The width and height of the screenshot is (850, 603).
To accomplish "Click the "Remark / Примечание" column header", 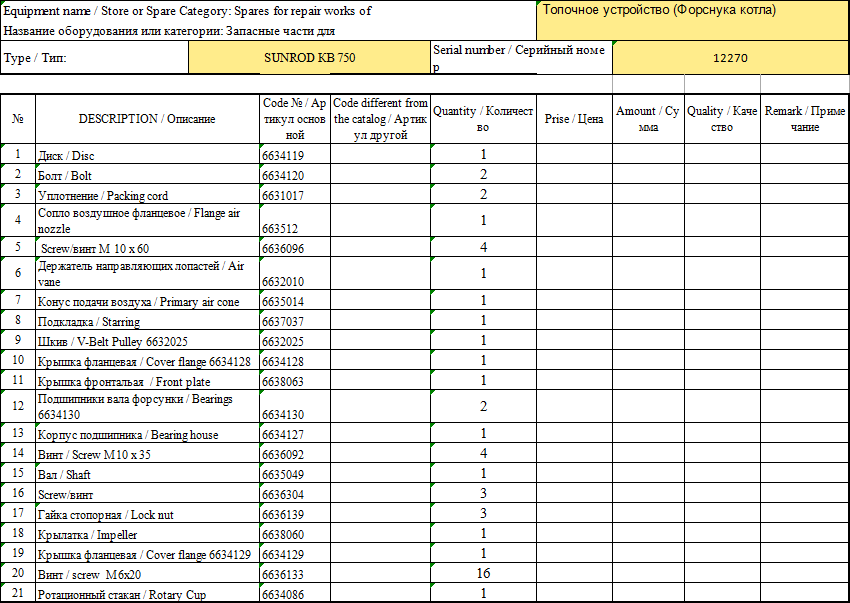I will (804, 119).
